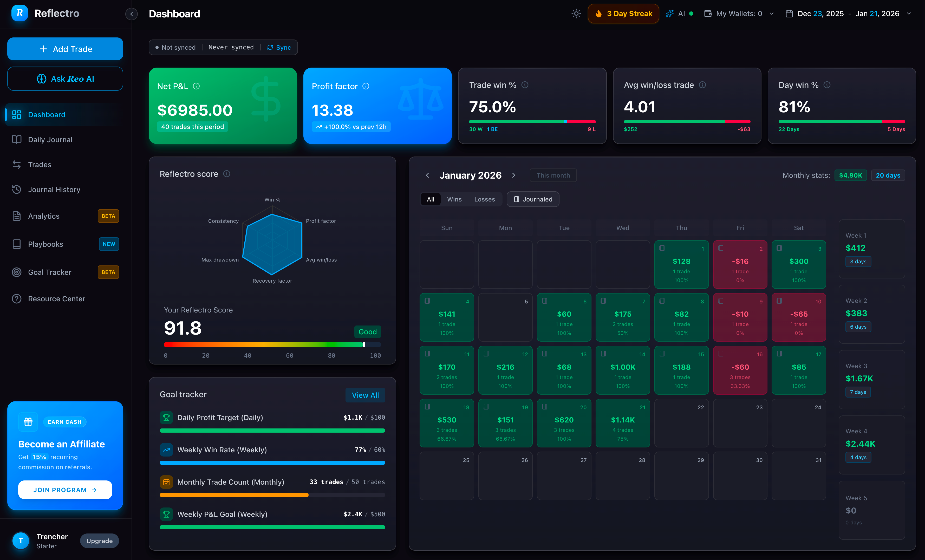Go to next month in calendar
This screenshot has height=560, width=925.
(513, 175)
